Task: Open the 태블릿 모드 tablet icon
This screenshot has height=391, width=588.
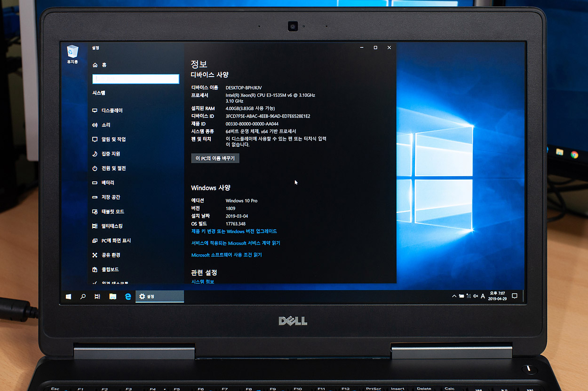Action: pyautogui.click(x=95, y=212)
